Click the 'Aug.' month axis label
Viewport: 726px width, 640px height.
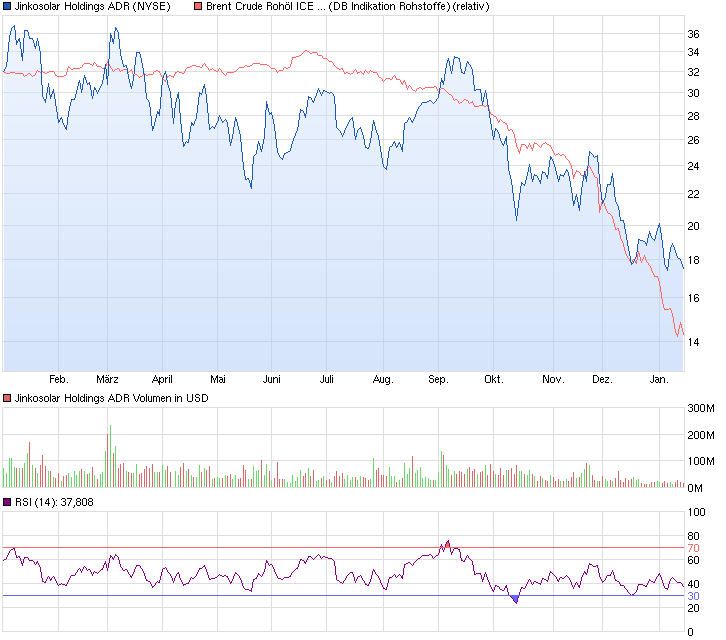coord(383,379)
